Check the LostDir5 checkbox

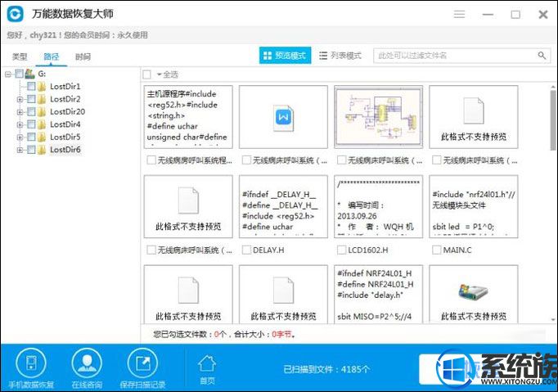(31, 137)
